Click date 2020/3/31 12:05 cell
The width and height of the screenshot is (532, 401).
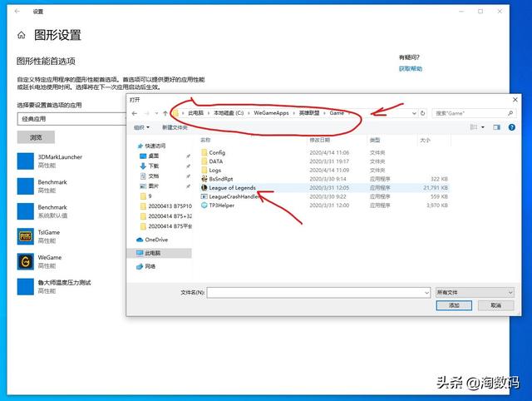[x=329, y=188]
